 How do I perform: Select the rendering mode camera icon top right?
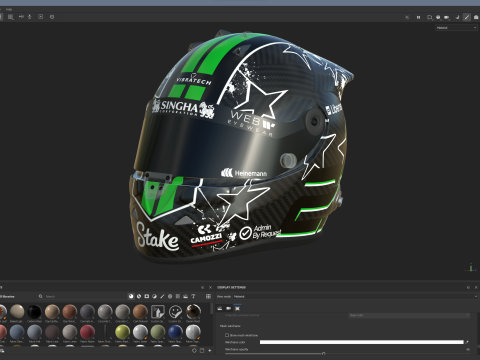(x=476, y=17)
